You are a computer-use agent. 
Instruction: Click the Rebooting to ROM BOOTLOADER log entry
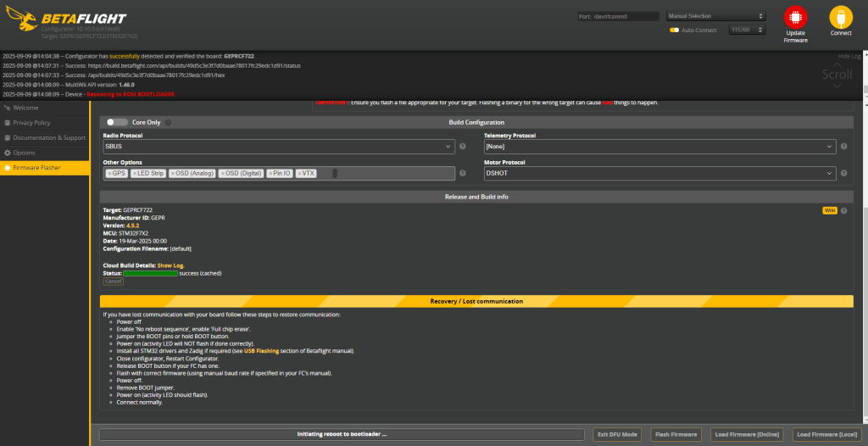pos(131,95)
